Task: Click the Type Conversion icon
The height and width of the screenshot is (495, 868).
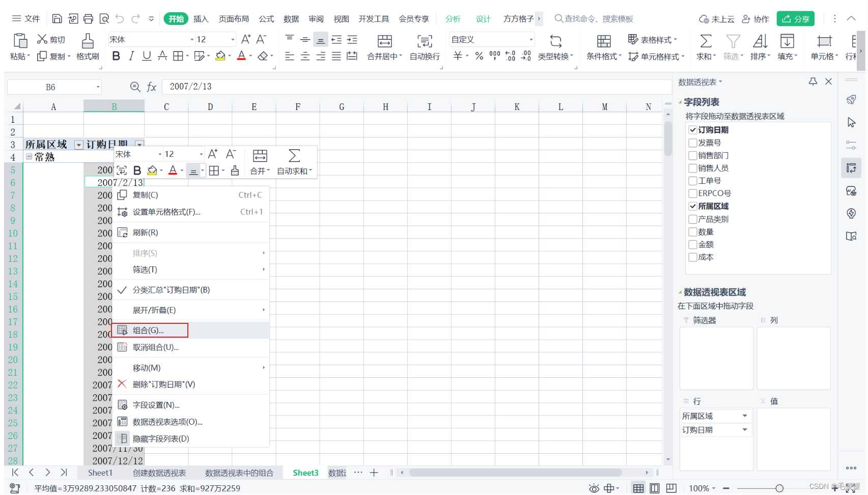Action: click(x=555, y=41)
